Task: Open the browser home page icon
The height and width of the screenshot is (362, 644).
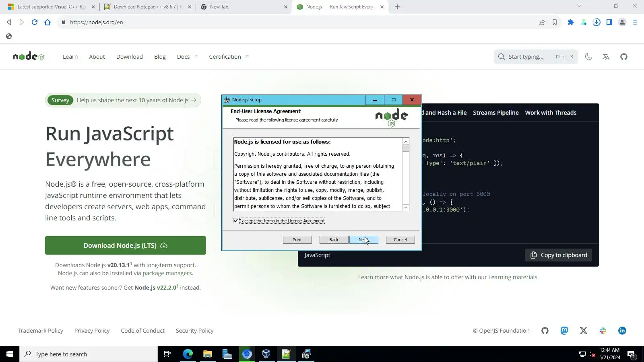Action: [47, 22]
